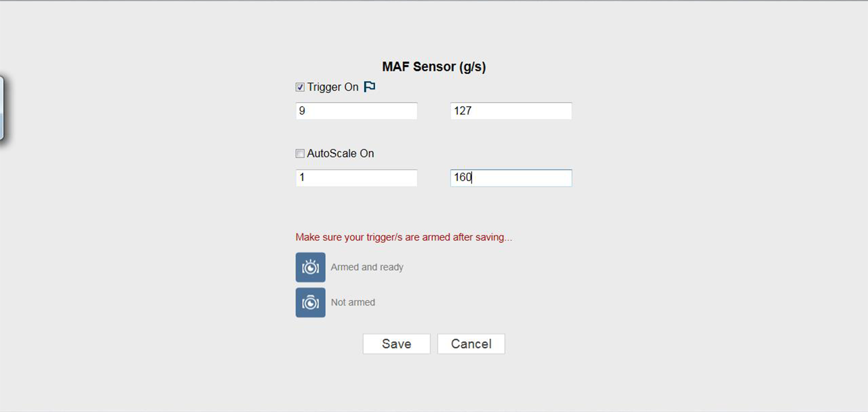This screenshot has width=868, height=412.
Task: Click the AutoScale On label text
Action: pos(340,154)
